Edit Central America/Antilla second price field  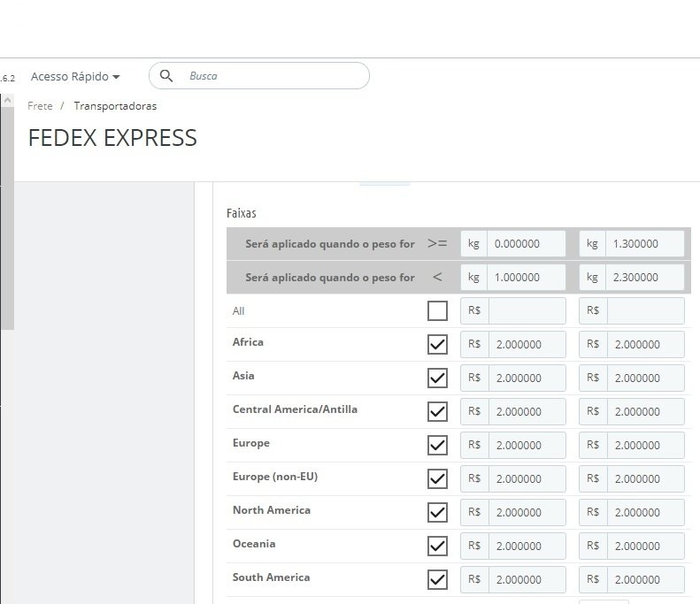(x=645, y=411)
